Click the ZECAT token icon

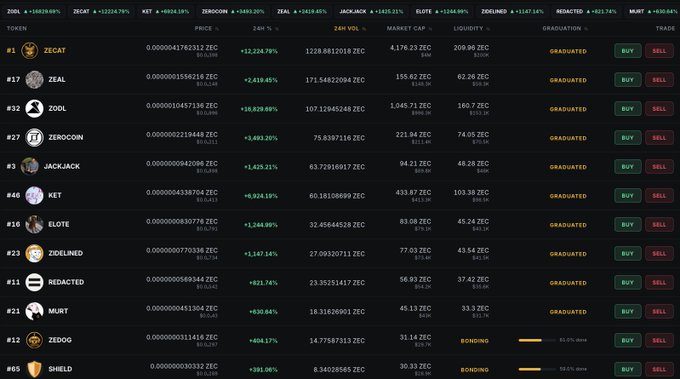29,51
